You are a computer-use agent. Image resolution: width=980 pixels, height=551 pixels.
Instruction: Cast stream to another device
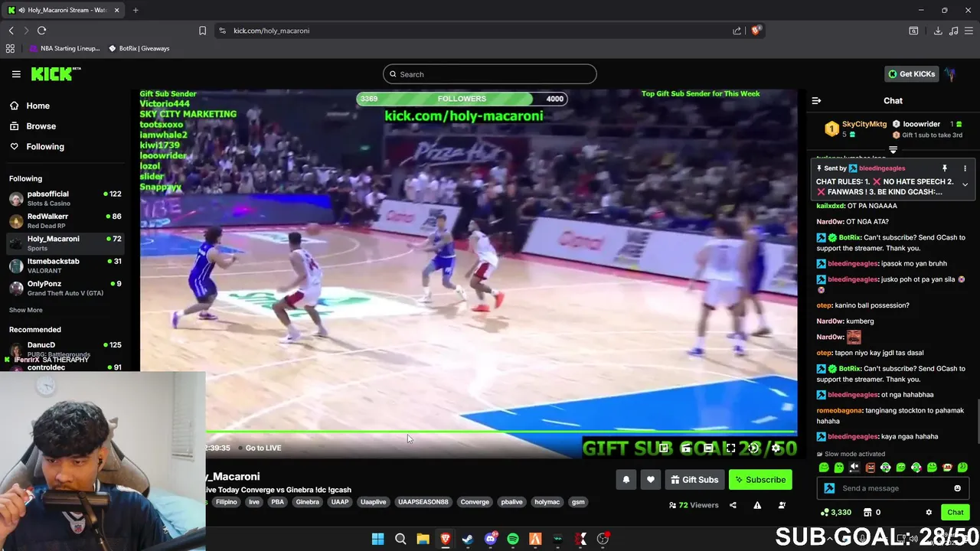(686, 448)
